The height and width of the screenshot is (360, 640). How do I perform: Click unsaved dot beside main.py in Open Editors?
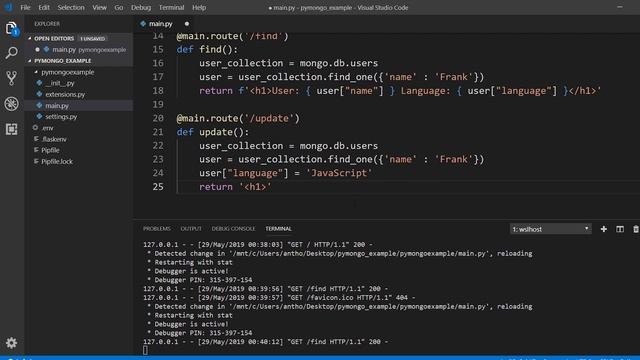point(37,49)
